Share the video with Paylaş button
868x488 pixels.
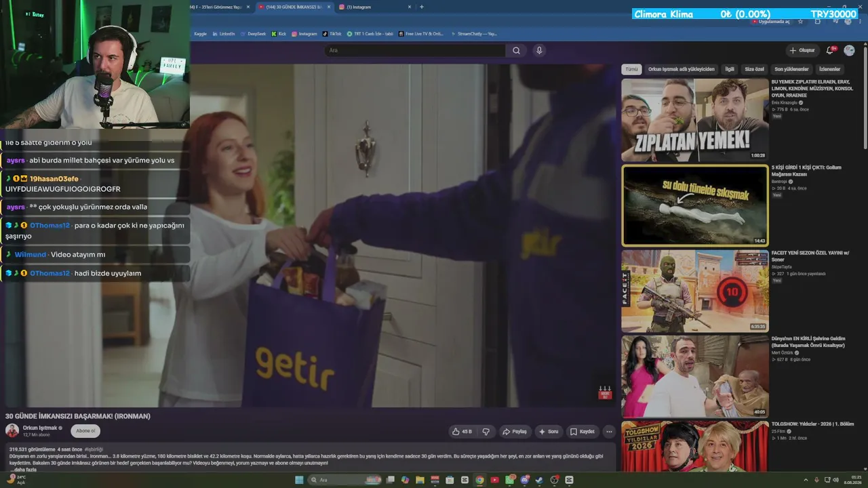pyautogui.click(x=515, y=432)
